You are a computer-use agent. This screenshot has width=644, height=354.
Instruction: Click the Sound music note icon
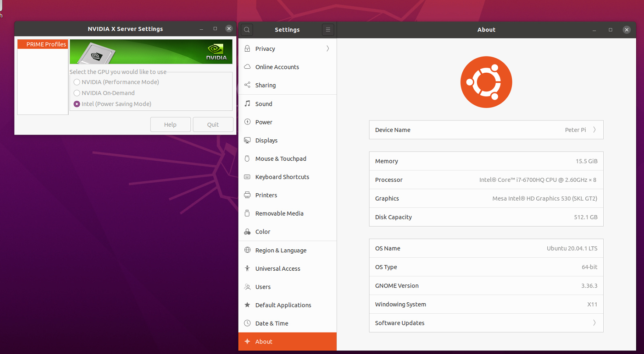(247, 104)
